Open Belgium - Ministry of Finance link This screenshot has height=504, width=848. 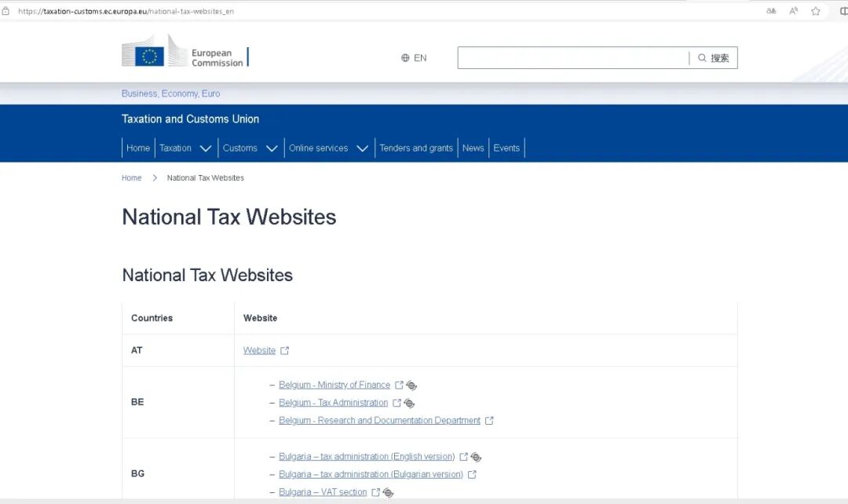(334, 385)
